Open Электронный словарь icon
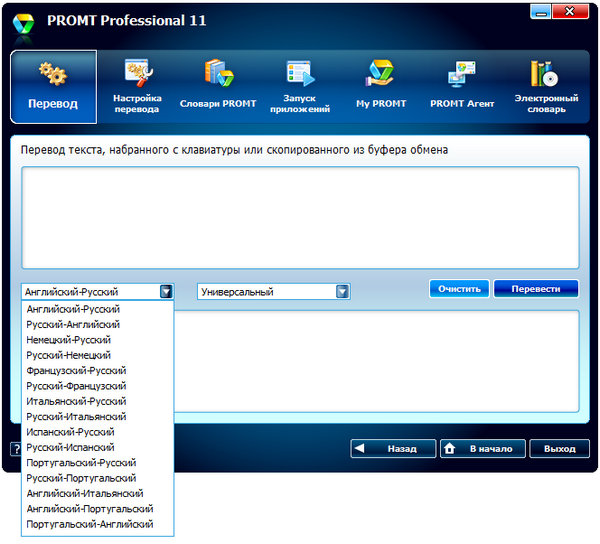The height and width of the screenshot is (544, 600). click(x=546, y=74)
